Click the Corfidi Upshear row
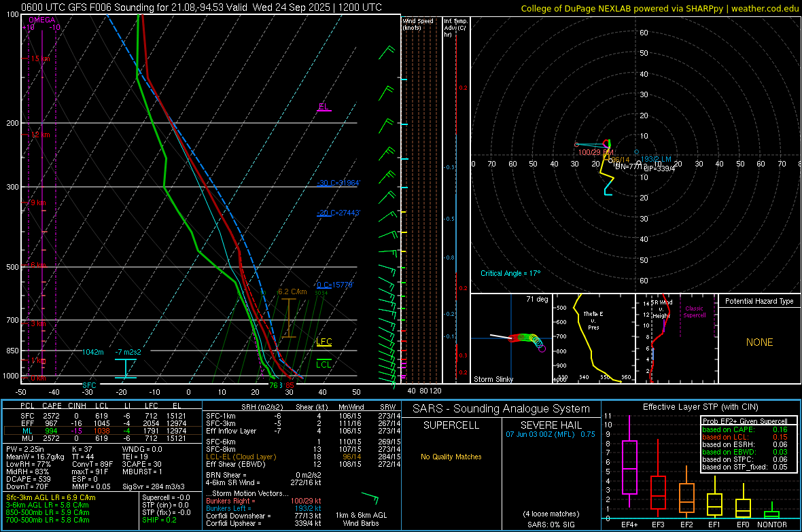The width and height of the screenshot is (802, 532). 264,522
